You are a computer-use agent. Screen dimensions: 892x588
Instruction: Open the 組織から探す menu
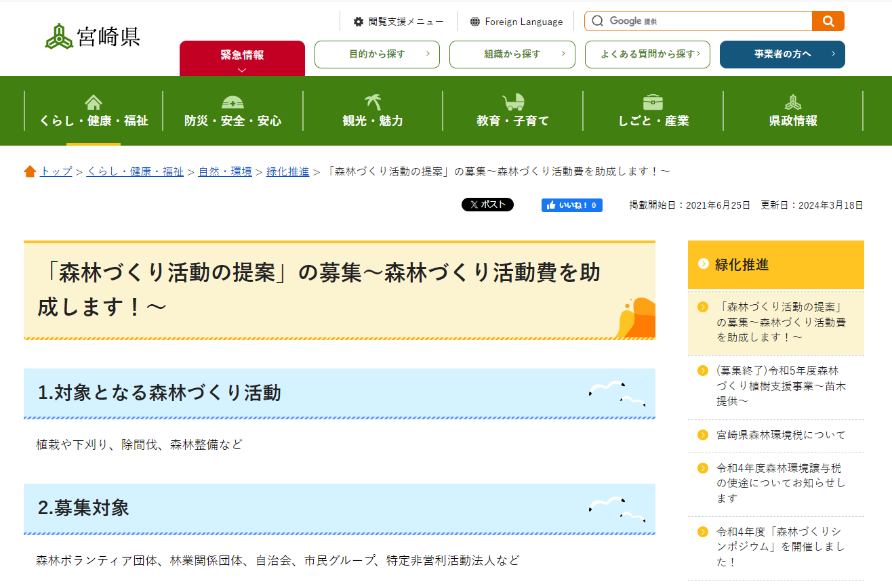coord(512,54)
